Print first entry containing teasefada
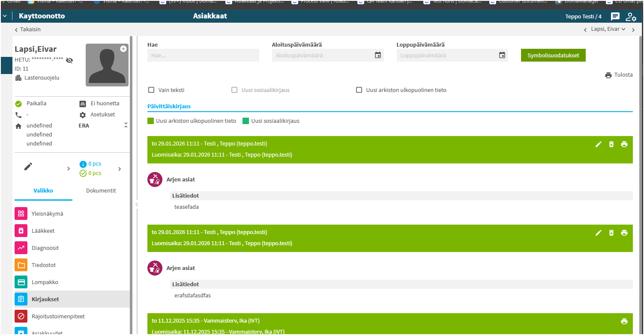The height and width of the screenshot is (335, 644). coord(624,144)
